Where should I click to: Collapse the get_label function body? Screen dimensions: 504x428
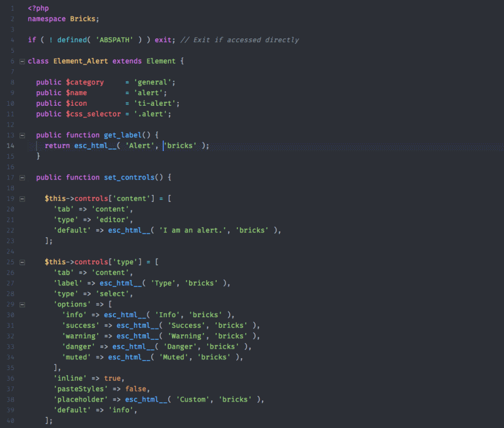tap(21, 135)
